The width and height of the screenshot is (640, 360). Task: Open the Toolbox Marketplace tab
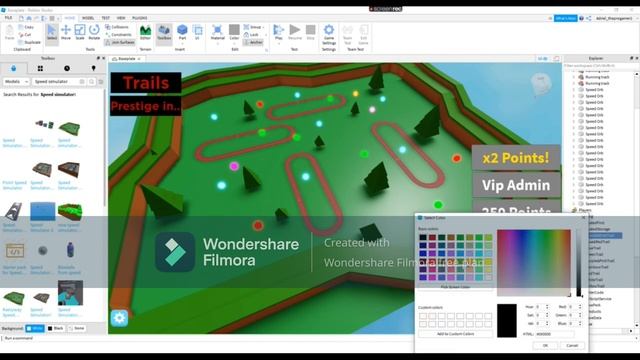pos(13,68)
